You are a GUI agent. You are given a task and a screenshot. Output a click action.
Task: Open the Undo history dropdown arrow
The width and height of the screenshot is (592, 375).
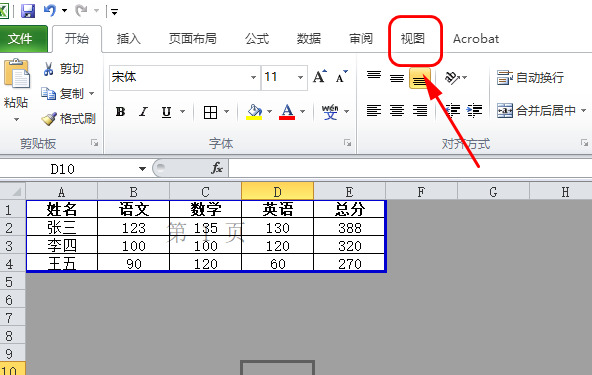point(64,11)
